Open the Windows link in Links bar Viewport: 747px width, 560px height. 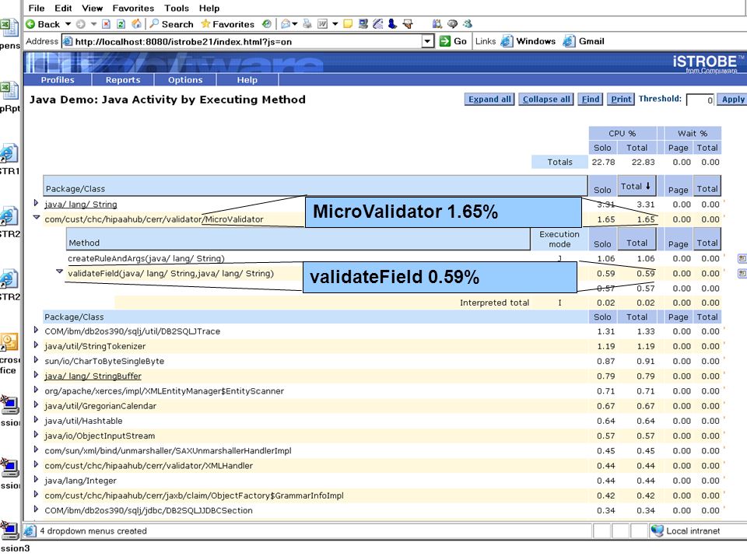tap(529, 41)
